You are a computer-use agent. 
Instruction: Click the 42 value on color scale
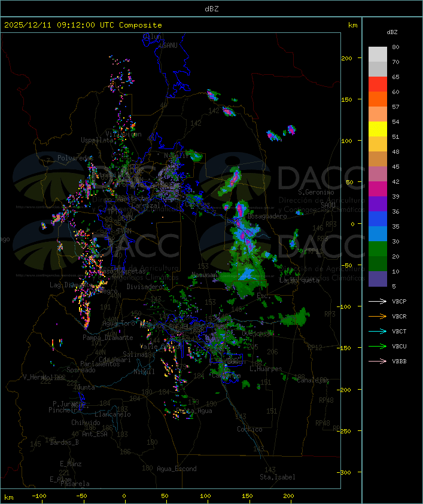pos(395,181)
